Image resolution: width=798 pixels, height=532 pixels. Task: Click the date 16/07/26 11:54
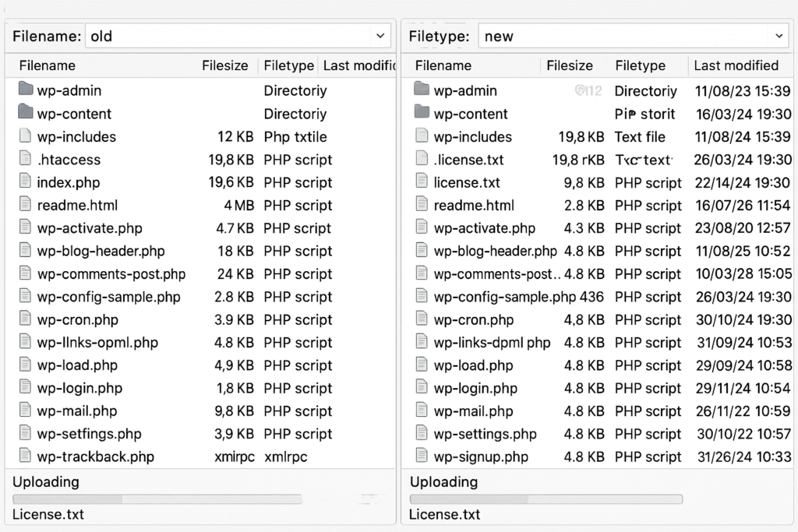click(x=743, y=206)
